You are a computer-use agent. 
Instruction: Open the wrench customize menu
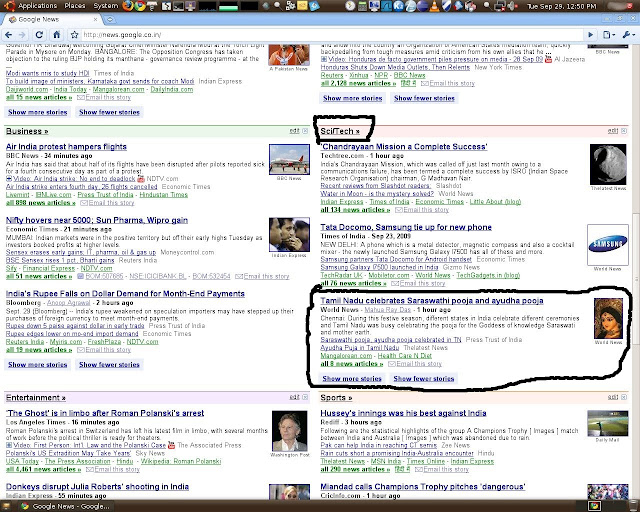628,35
